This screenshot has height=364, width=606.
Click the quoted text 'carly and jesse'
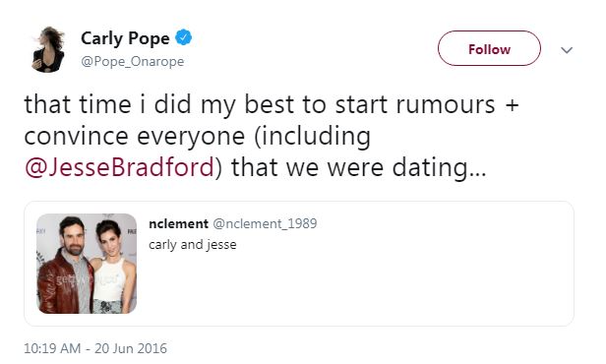click(x=193, y=245)
